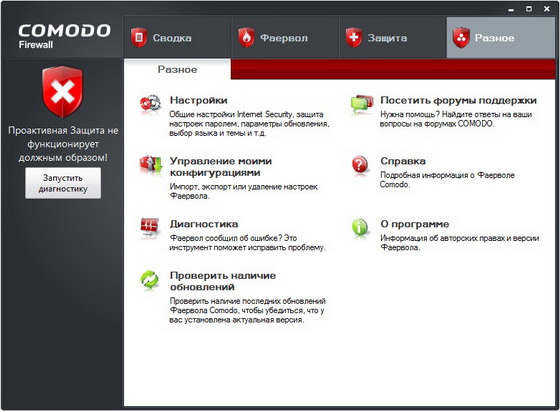Open the Диагностика link
The image size is (560, 412).
coord(204,224)
